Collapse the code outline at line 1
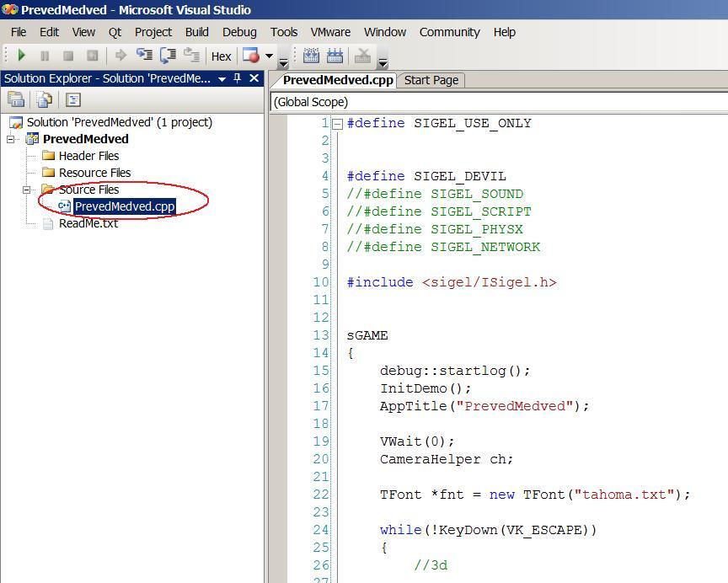 click(x=337, y=123)
